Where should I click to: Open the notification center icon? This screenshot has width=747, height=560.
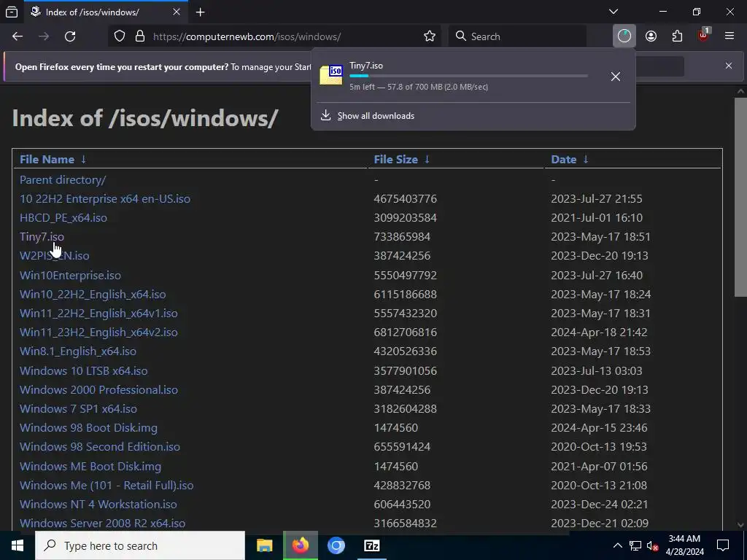click(x=723, y=545)
